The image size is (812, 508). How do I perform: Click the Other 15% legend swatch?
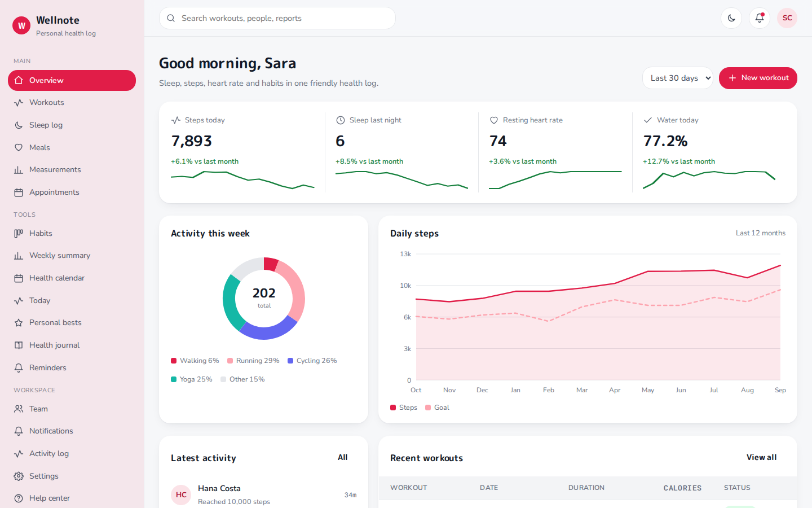click(223, 379)
